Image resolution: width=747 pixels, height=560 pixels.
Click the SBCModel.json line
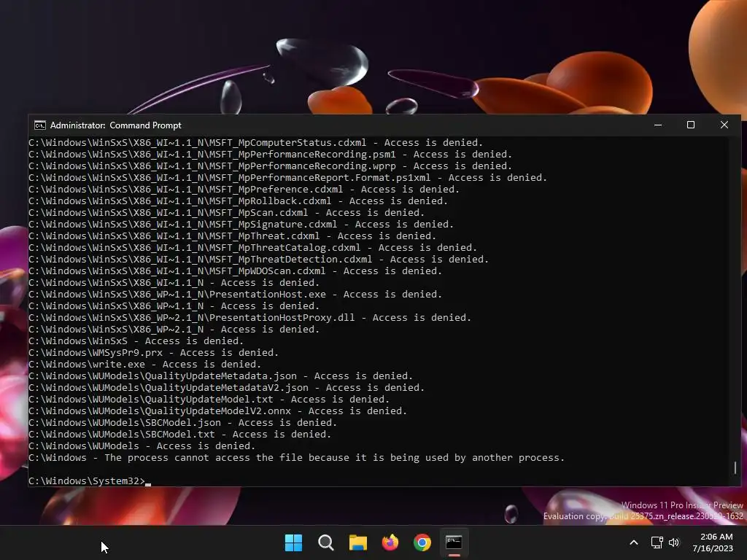click(183, 423)
